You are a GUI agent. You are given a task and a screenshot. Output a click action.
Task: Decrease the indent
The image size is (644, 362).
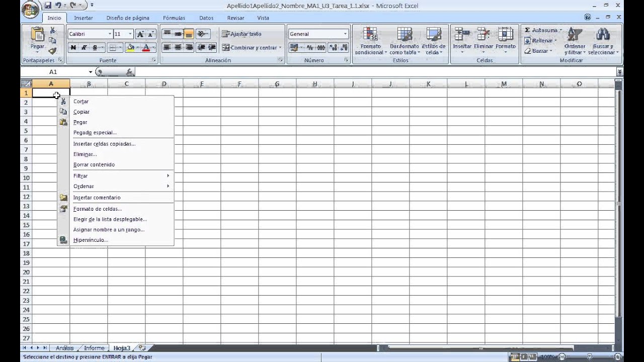(x=201, y=48)
